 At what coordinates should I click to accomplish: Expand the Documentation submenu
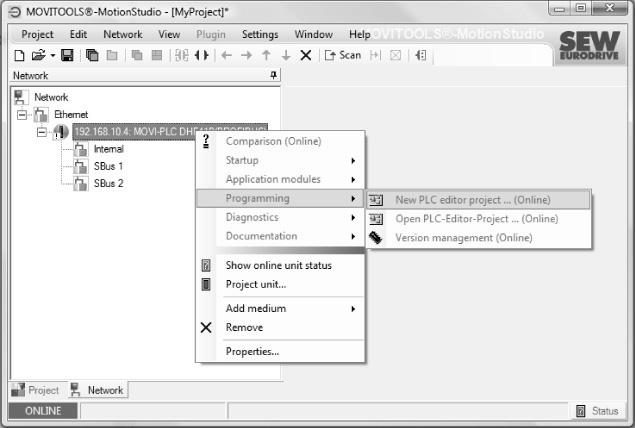(x=280, y=236)
